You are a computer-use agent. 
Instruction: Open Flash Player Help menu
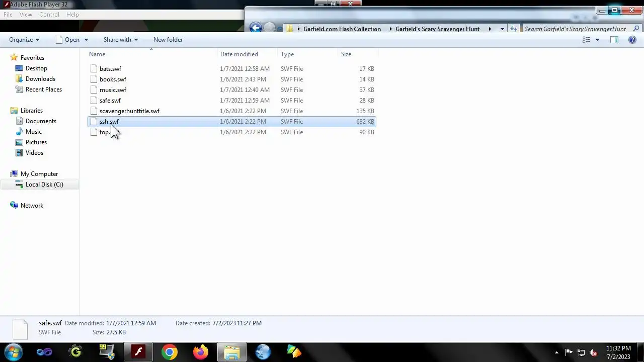(x=72, y=15)
